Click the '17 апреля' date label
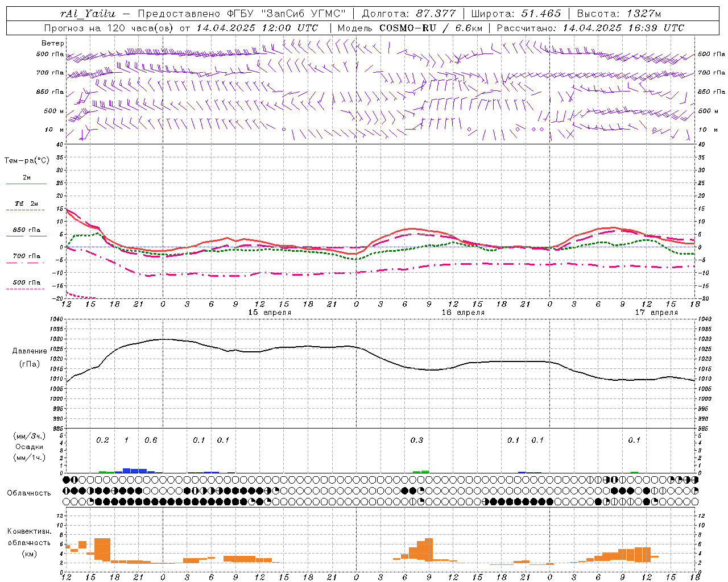This screenshot has height=582, width=728. tap(656, 313)
